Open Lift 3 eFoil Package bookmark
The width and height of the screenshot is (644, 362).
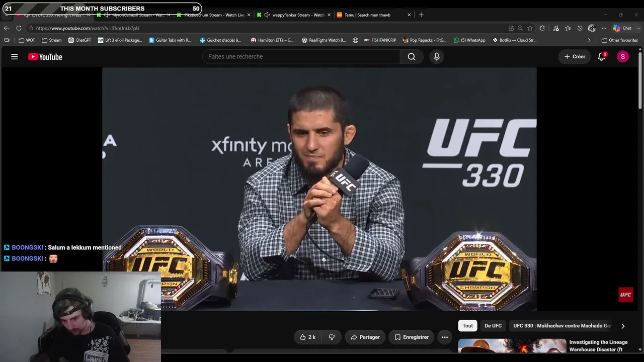coord(120,40)
